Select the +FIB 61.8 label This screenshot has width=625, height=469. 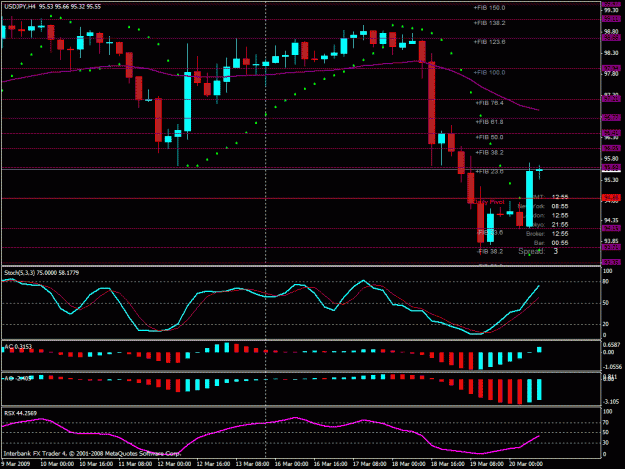(x=489, y=122)
